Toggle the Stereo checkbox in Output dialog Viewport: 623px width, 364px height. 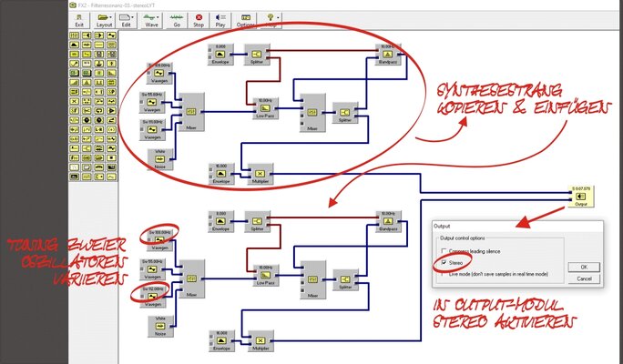(444, 263)
